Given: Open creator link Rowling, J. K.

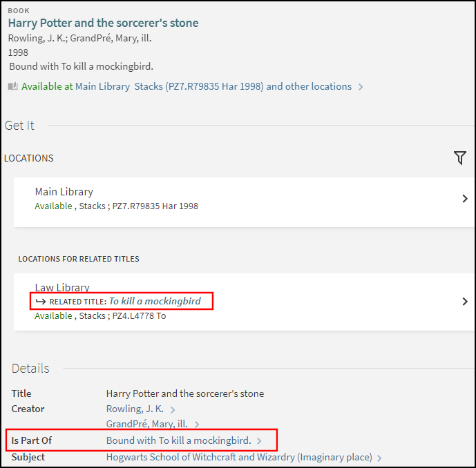Looking at the screenshot, I should (135, 409).
